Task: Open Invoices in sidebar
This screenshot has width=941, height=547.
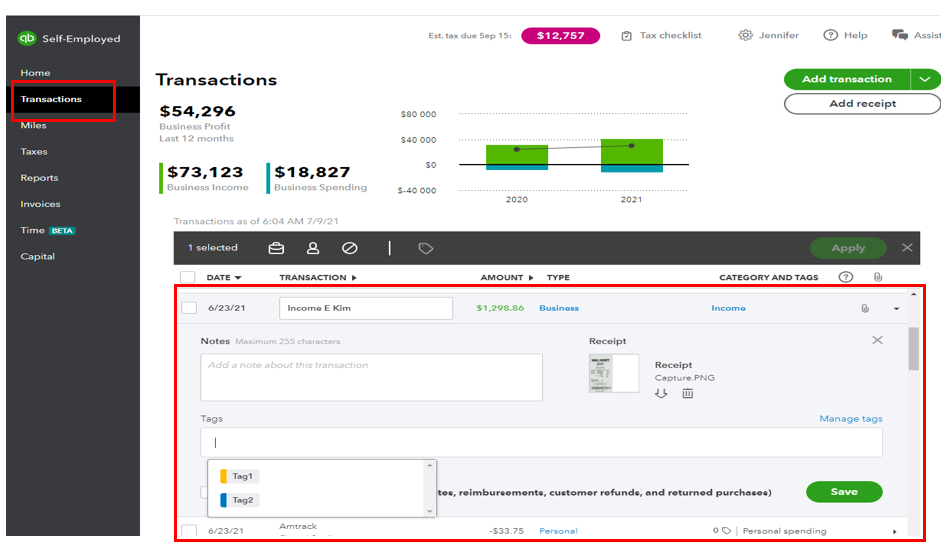Action: coord(40,204)
